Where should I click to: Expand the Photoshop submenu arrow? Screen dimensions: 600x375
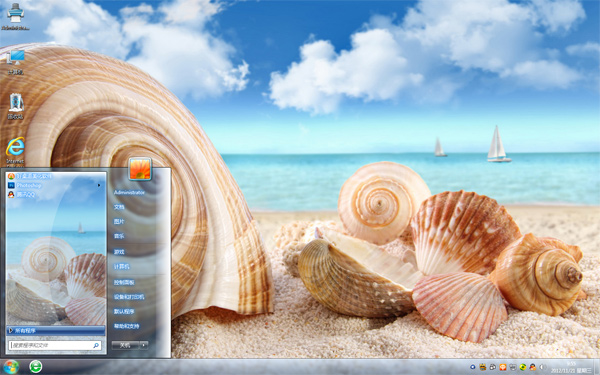[99, 185]
